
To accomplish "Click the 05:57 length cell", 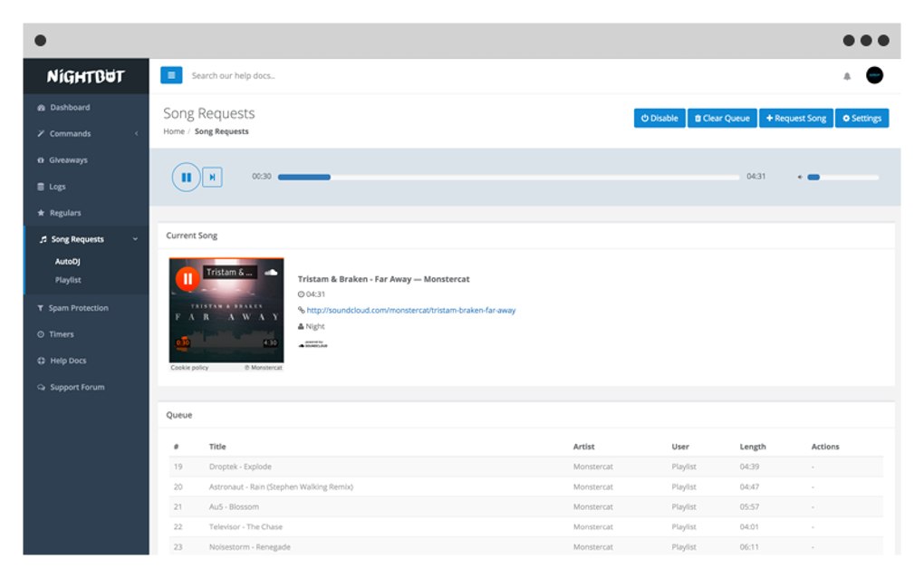I will click(749, 506).
